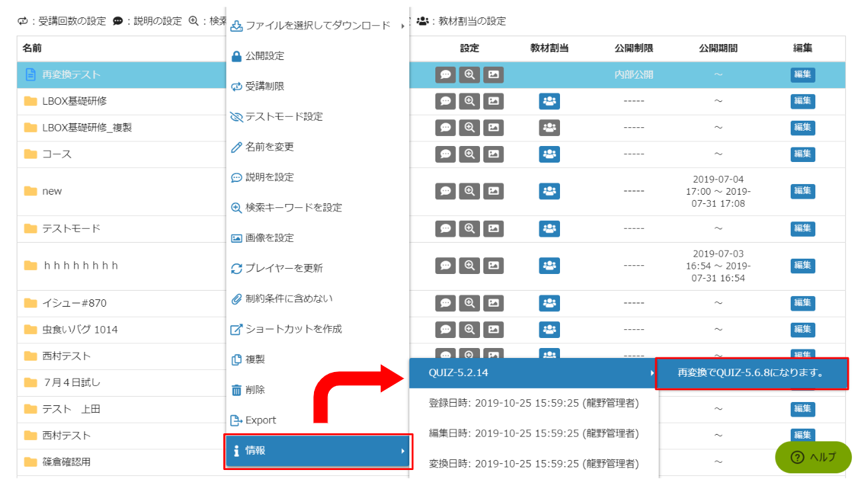The image size is (868, 488).
Task: Click image icon in 再変換テスト row
Action: [493, 75]
